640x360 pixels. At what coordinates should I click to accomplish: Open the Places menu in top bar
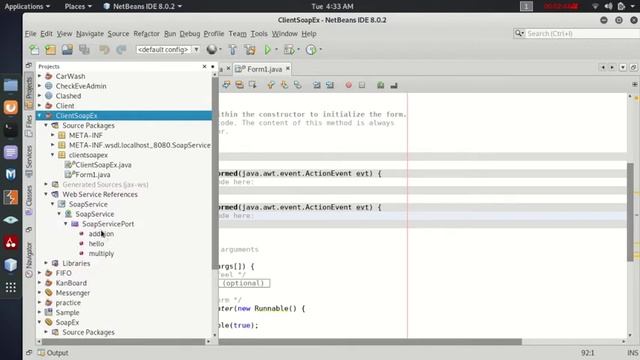tap(78, 6)
